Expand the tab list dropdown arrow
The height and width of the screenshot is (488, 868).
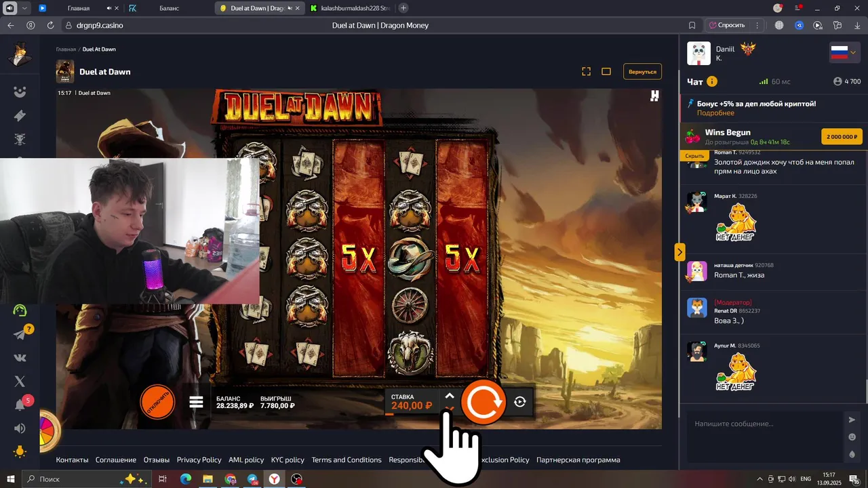click(x=25, y=8)
